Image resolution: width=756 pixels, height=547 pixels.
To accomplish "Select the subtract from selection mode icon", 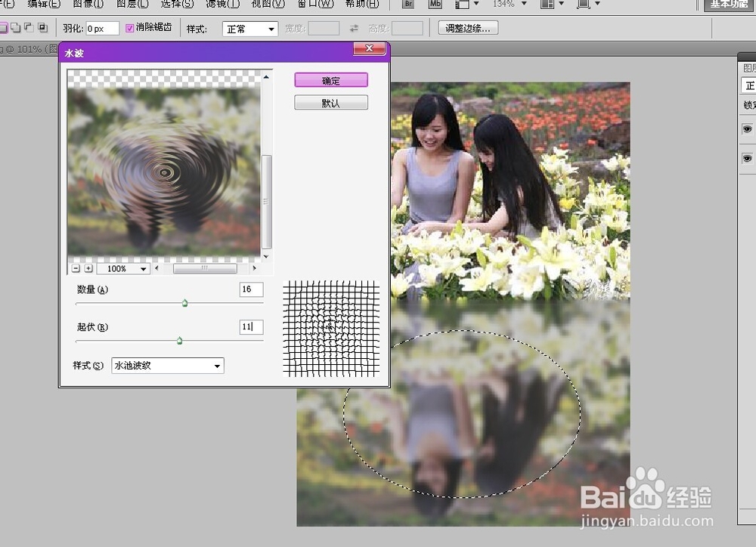I will click(29, 28).
